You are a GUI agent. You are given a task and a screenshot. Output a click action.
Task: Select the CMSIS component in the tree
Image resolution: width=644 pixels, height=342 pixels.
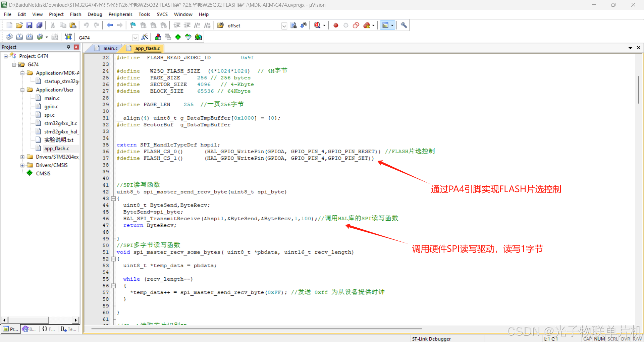point(43,174)
